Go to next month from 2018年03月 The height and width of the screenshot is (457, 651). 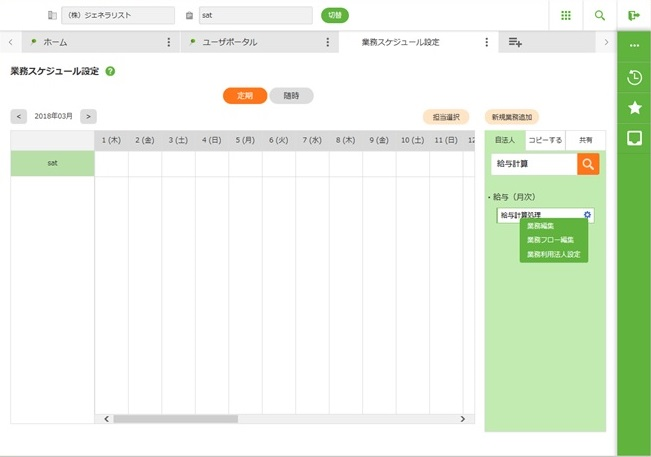point(88,116)
